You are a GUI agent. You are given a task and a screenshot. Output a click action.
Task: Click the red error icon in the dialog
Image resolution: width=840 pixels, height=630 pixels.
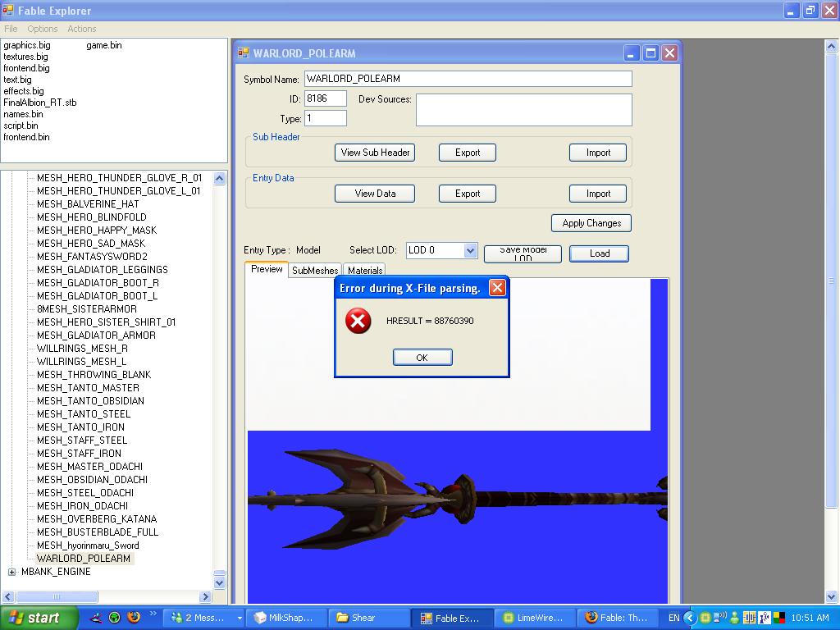pos(358,321)
